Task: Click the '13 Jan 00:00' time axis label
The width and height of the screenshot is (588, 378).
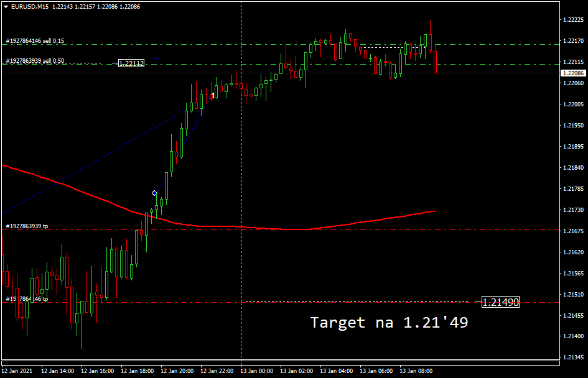Action: [257, 371]
